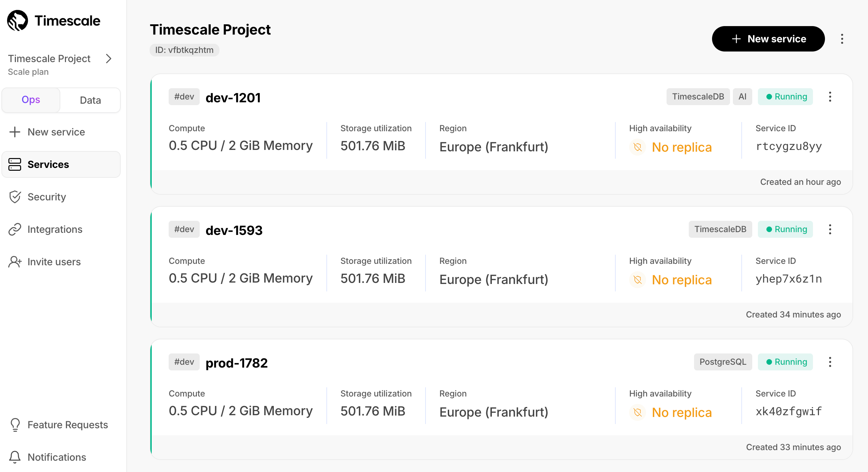The width and height of the screenshot is (868, 472).
Task: Switch to the Data mode toggle
Action: (90, 100)
